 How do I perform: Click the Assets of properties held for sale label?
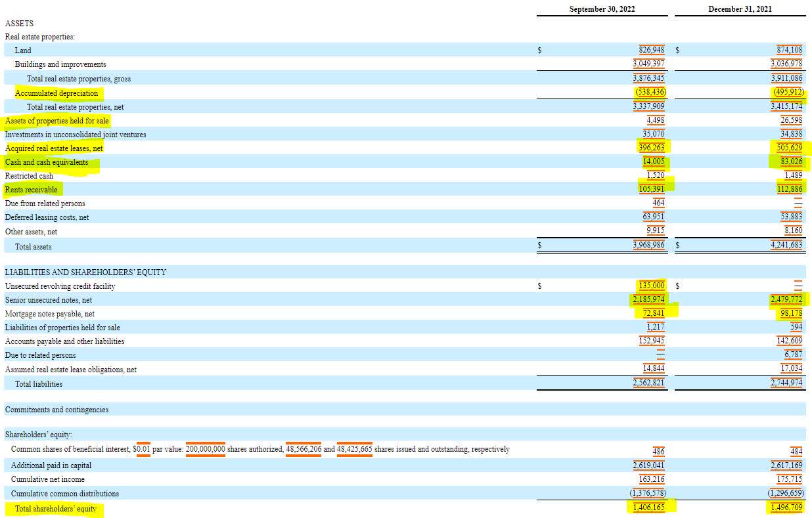[x=56, y=121]
